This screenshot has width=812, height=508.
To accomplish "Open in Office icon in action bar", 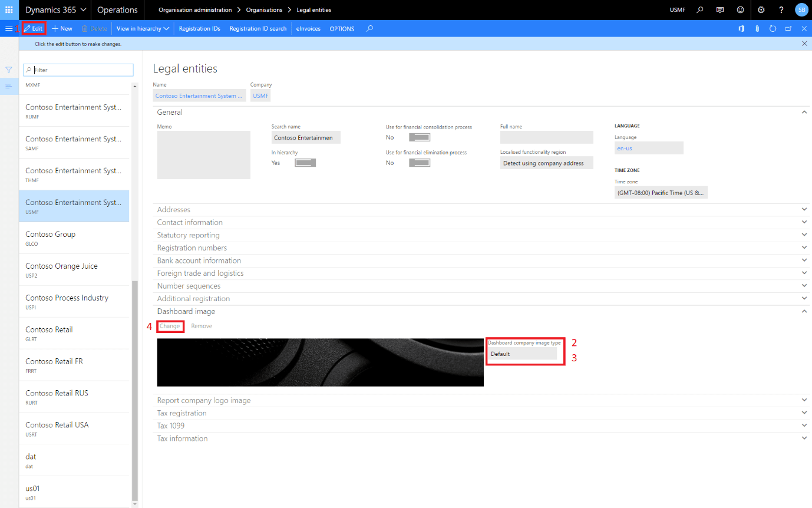I will tap(741, 28).
